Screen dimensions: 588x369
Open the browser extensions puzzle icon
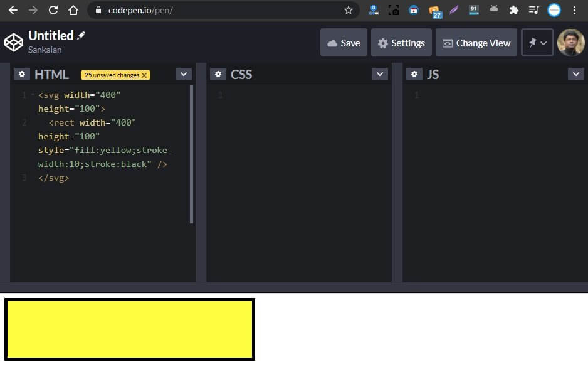point(514,10)
